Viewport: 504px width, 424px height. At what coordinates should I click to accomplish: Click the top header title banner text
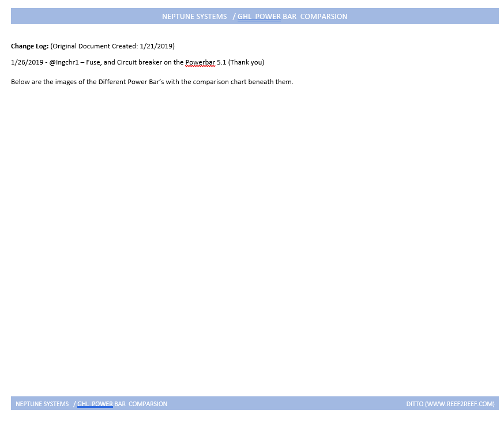(254, 16)
